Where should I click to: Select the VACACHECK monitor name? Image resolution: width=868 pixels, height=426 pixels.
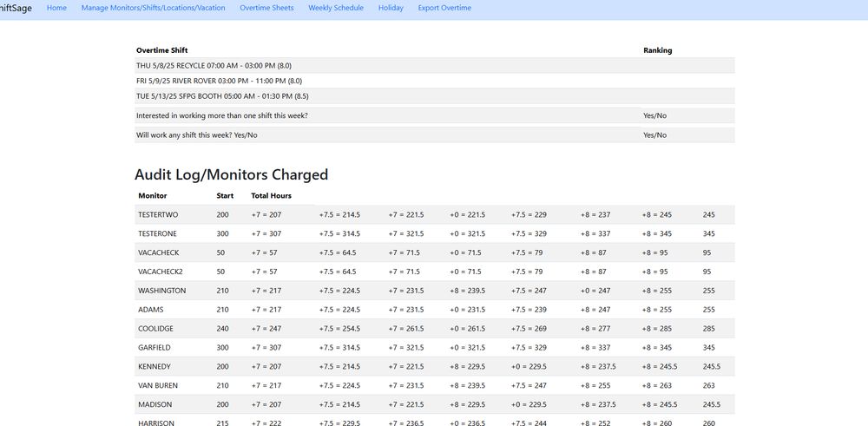[158, 252]
